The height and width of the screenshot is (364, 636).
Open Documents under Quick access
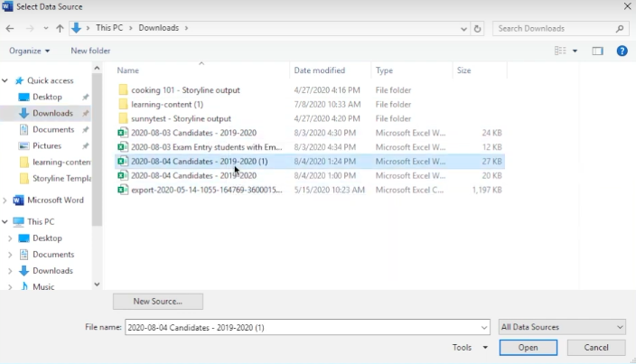pos(53,129)
